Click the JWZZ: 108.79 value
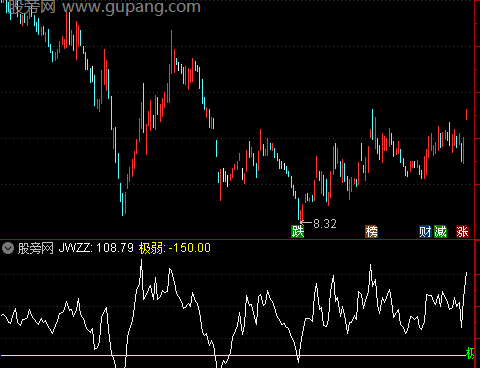Image resolution: width=480 pixels, height=368 pixels. [x=96, y=248]
